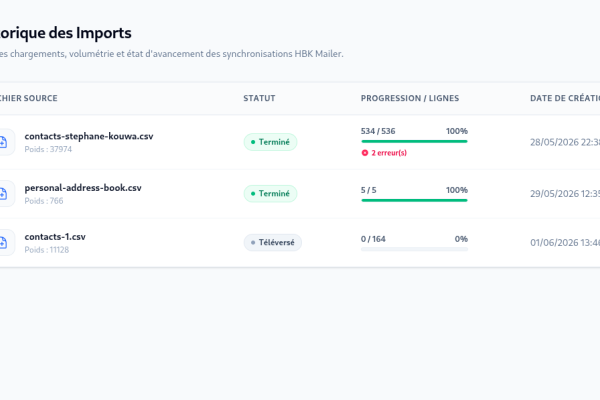The width and height of the screenshot is (600, 400).
Task: Click the red error icon next to 2 erreur(s)
Action: click(x=365, y=153)
